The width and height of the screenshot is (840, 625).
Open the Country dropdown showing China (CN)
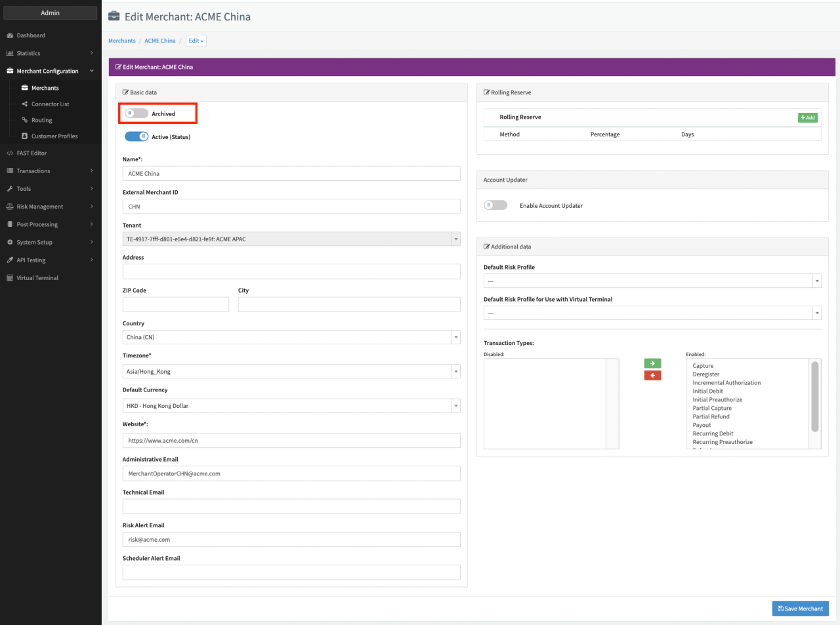tap(291, 337)
